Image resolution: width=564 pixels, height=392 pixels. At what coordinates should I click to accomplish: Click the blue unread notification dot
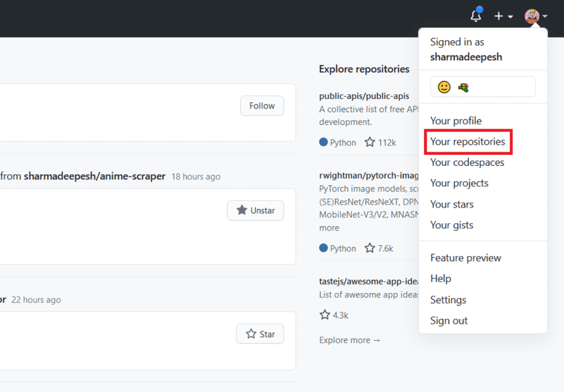coord(479,10)
